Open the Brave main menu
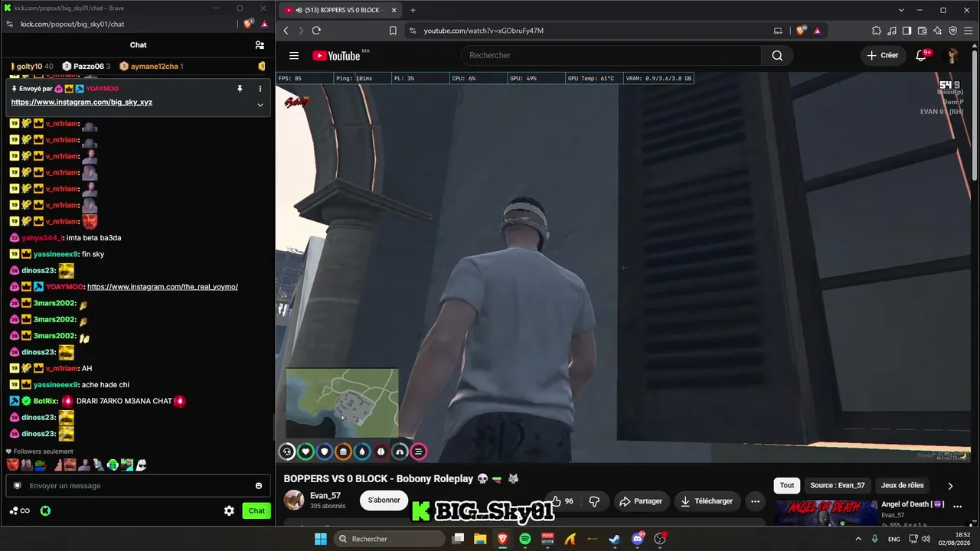 (969, 31)
